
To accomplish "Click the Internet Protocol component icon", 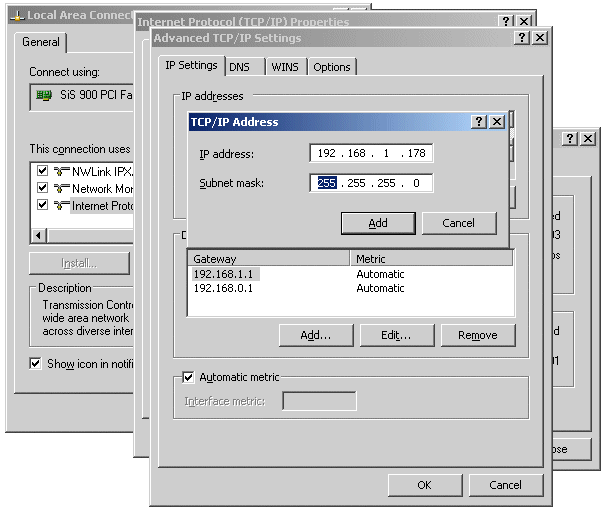I will 61,205.
